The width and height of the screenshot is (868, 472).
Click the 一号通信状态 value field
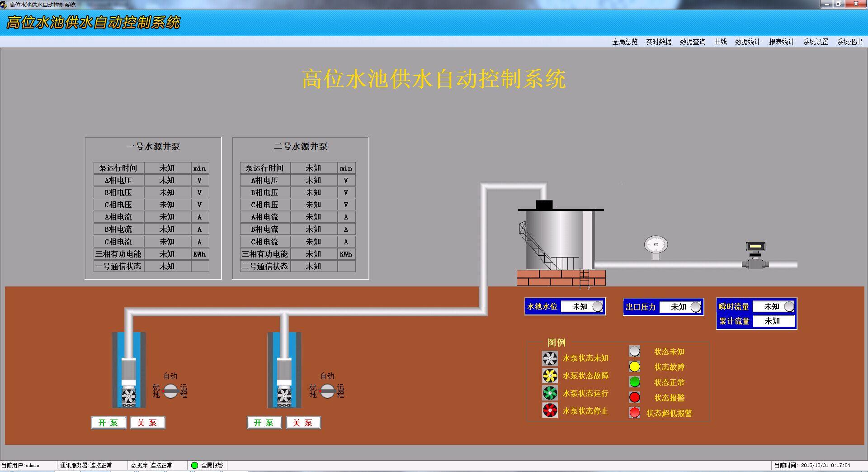[x=166, y=266]
